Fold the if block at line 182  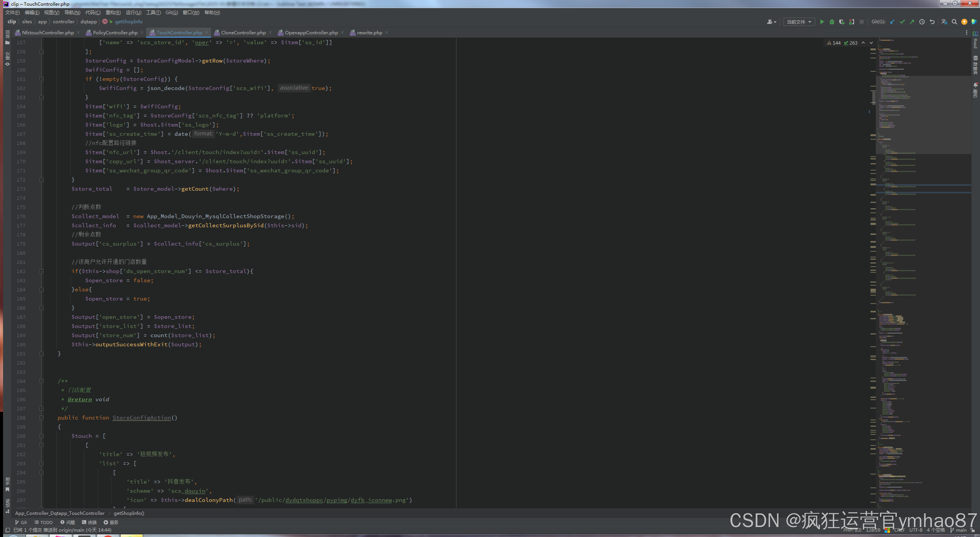41,271
